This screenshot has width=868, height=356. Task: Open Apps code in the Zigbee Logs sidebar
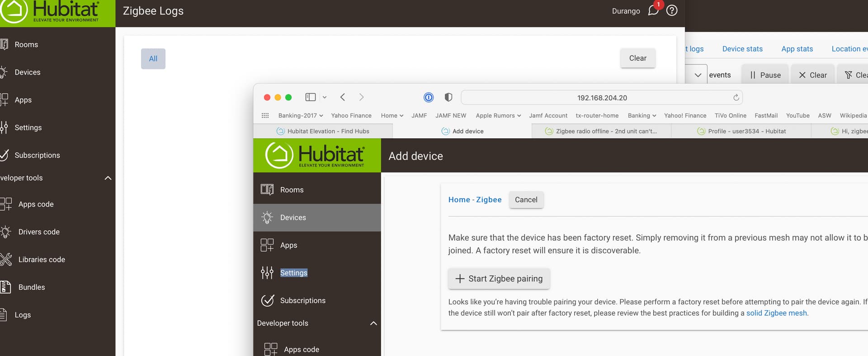coord(36,204)
